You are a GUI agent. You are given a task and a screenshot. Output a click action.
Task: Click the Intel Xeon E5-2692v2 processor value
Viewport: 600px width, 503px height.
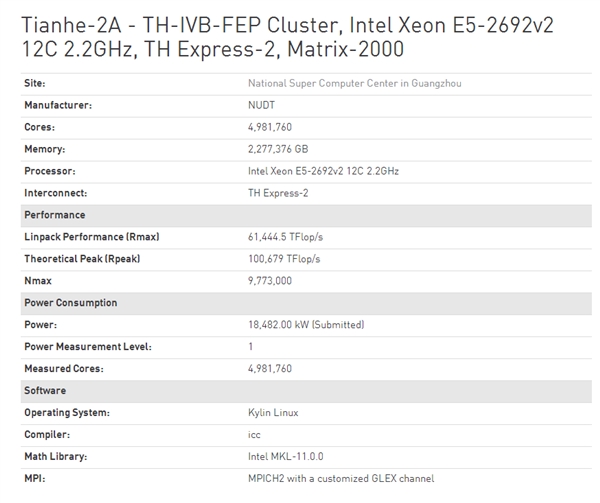coord(323,171)
